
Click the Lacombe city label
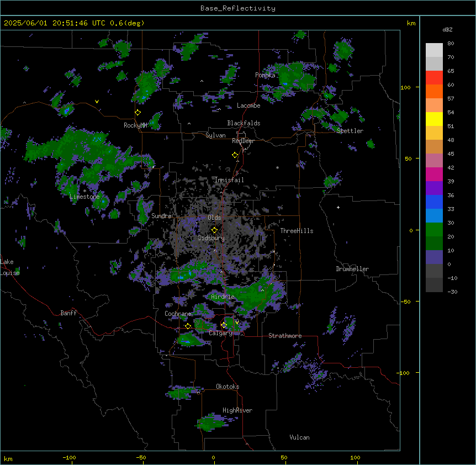coord(248,105)
